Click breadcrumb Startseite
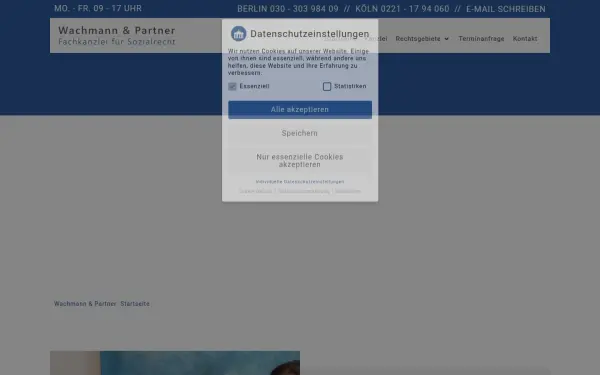This screenshot has width=600, height=375. click(135, 304)
